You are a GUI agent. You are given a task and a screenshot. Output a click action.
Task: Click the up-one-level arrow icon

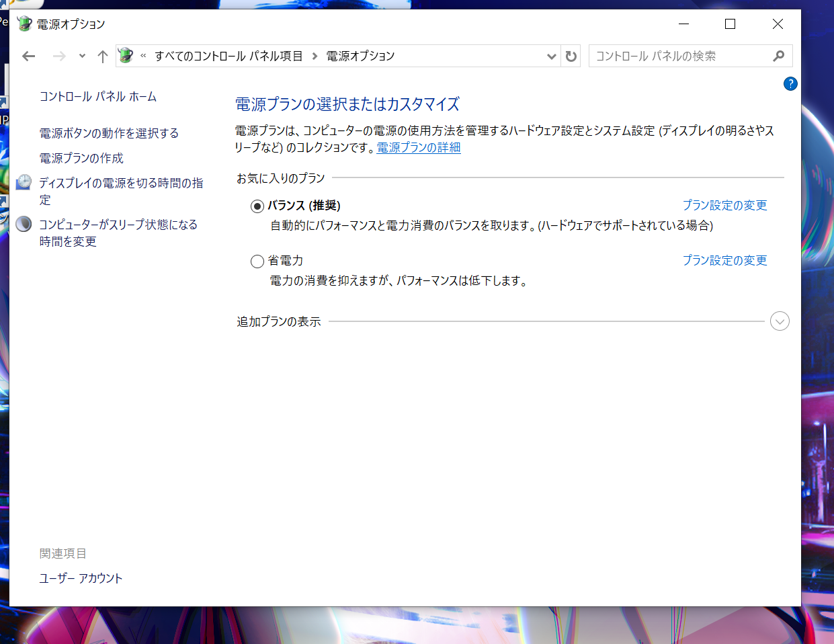[x=102, y=56]
